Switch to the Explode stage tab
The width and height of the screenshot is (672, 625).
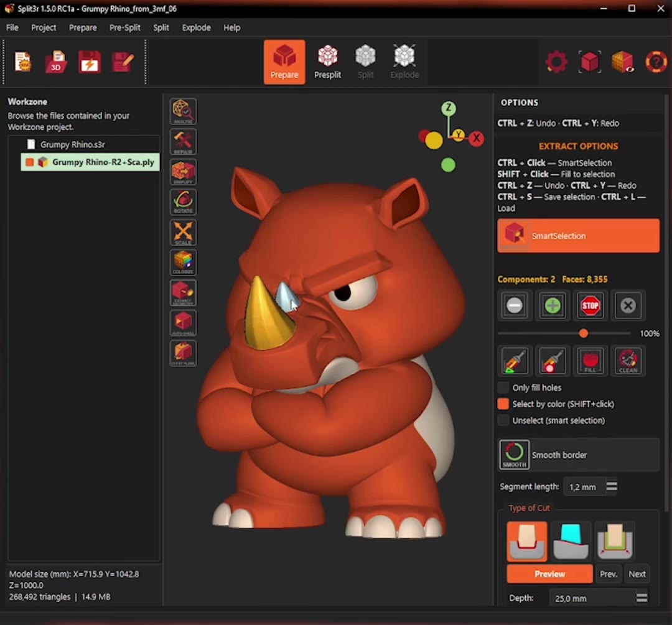[404, 62]
